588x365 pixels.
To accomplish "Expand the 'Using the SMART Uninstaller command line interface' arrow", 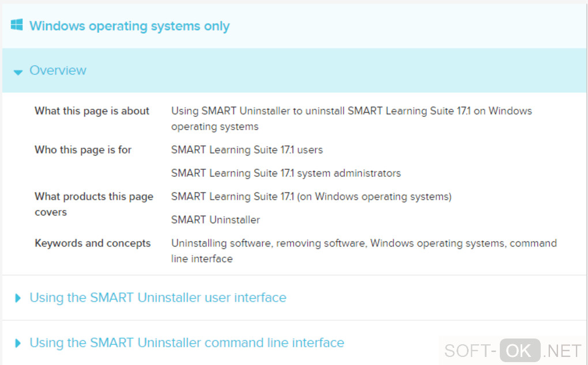I will [18, 343].
